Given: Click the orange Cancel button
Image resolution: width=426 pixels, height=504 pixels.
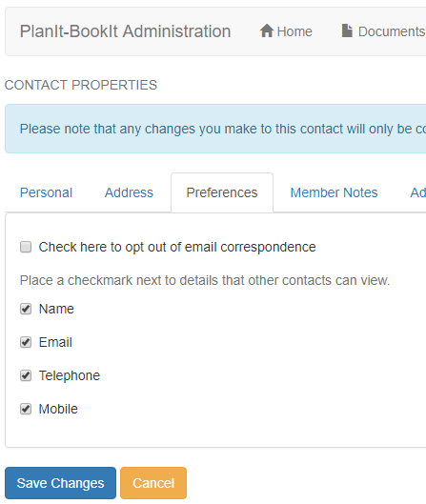Looking at the screenshot, I should coord(153,483).
